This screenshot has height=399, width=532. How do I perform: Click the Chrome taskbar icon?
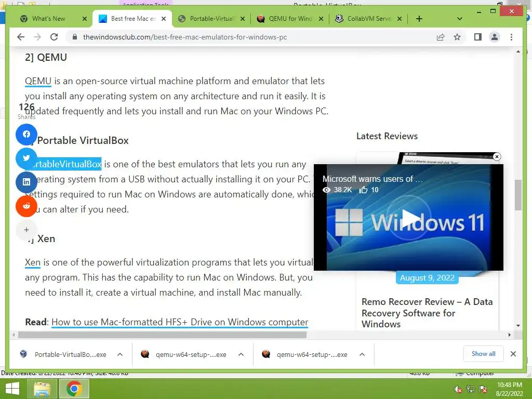pyautogui.click(x=74, y=389)
